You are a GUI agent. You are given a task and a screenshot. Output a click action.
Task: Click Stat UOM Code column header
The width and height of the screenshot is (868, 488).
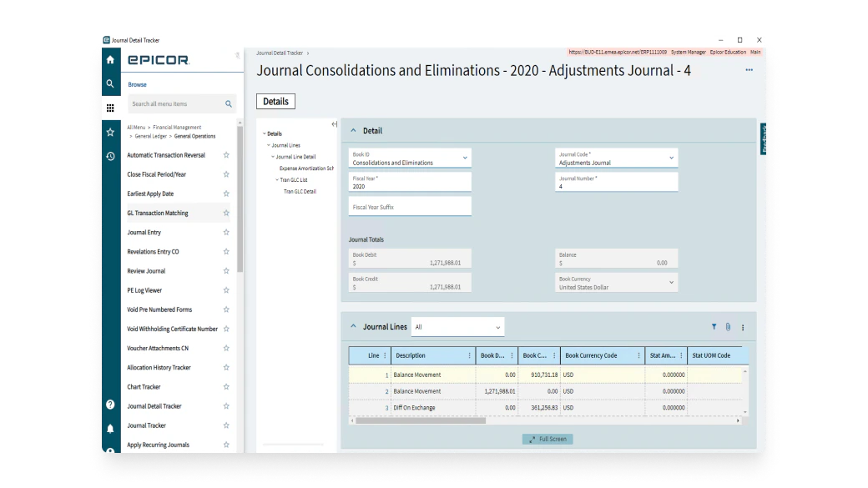click(711, 355)
